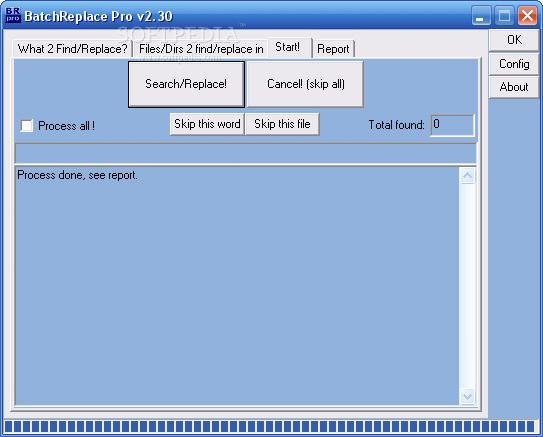Screen dimensions: 543x437
Task: Start the Search/Replace! operation
Action: [186, 84]
